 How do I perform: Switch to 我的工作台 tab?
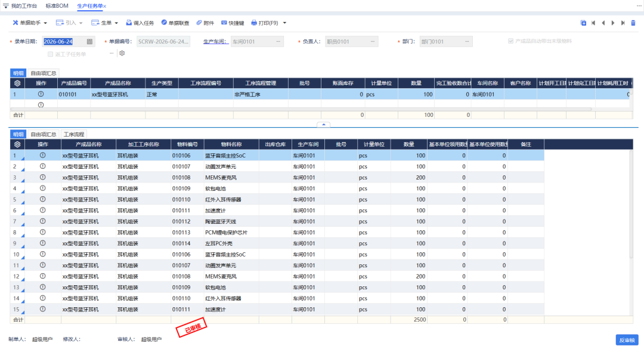click(24, 6)
